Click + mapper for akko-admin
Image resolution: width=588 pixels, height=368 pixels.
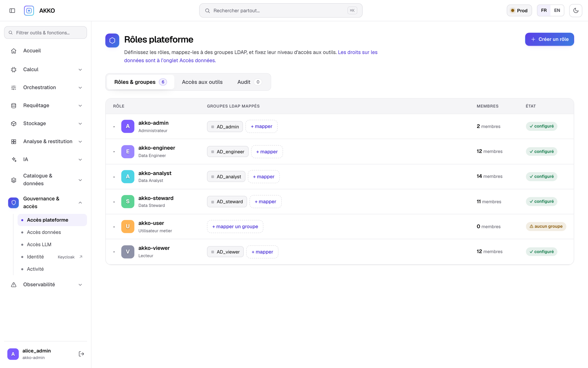click(261, 126)
